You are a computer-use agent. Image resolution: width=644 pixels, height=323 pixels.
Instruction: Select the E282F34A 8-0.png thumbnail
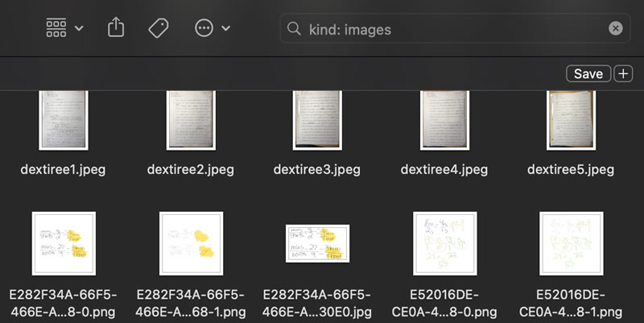pyautogui.click(x=64, y=243)
